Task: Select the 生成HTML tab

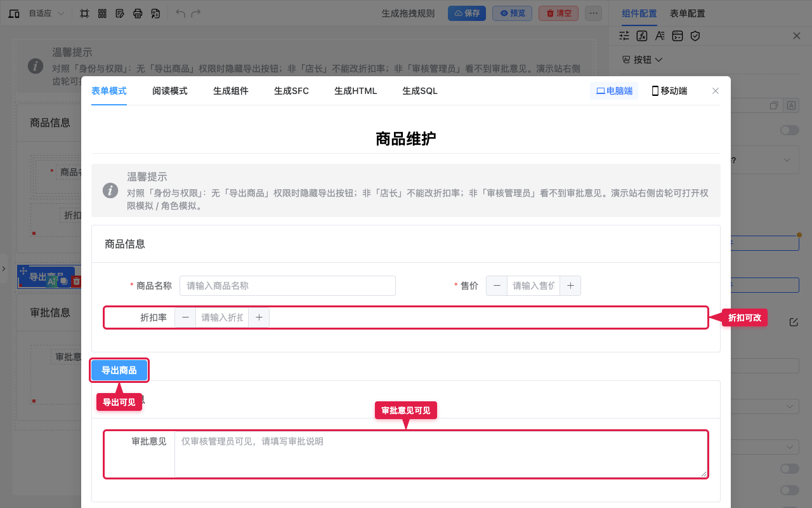Action: pos(356,91)
